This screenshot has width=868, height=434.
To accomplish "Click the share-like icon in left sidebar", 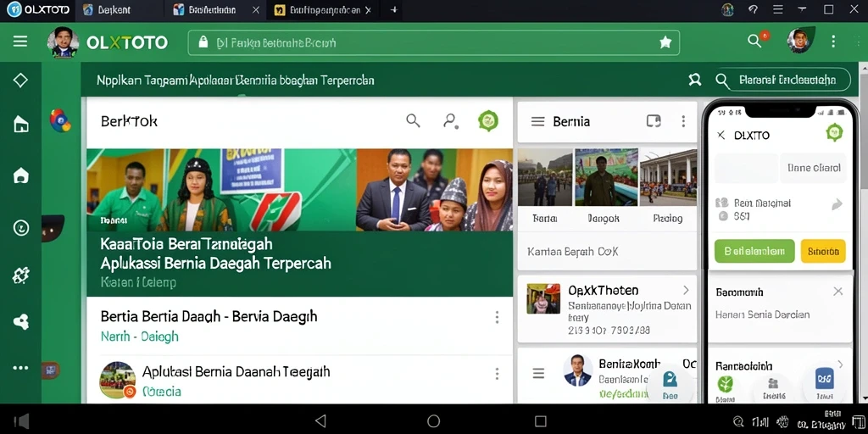I will (x=20, y=321).
